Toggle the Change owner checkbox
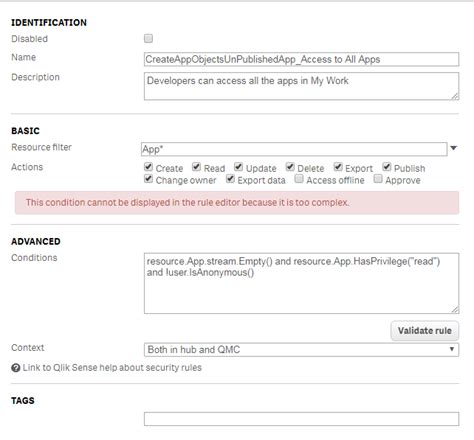The width and height of the screenshot is (474, 440). [x=148, y=179]
